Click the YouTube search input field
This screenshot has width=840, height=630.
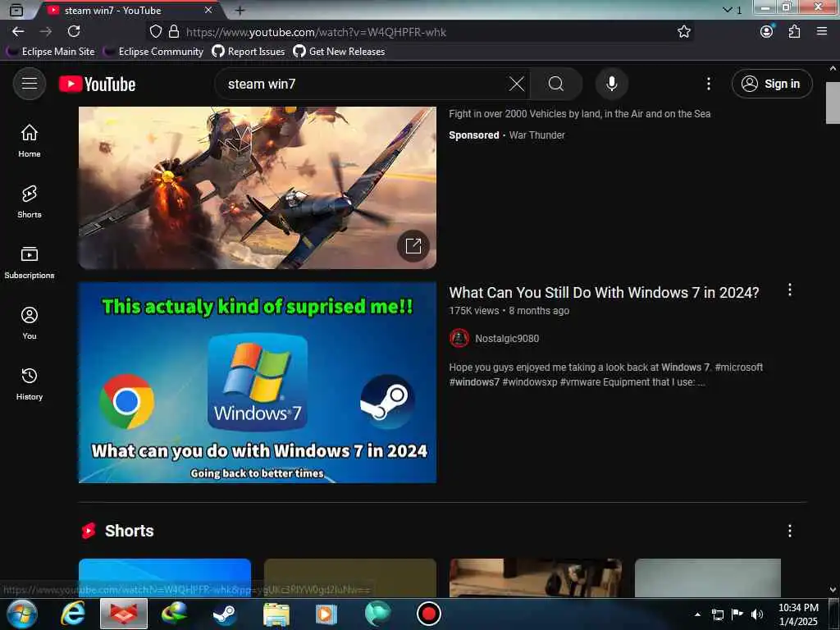(x=364, y=84)
